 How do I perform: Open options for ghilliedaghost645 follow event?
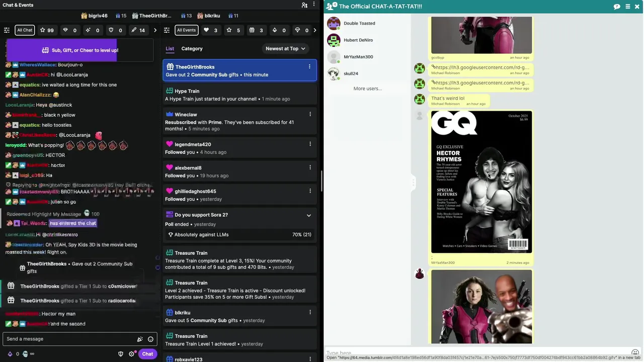[310, 191]
